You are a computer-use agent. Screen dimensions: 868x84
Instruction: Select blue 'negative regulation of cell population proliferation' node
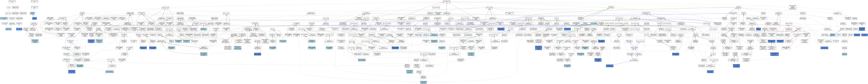pyautogui.click(x=501, y=29)
